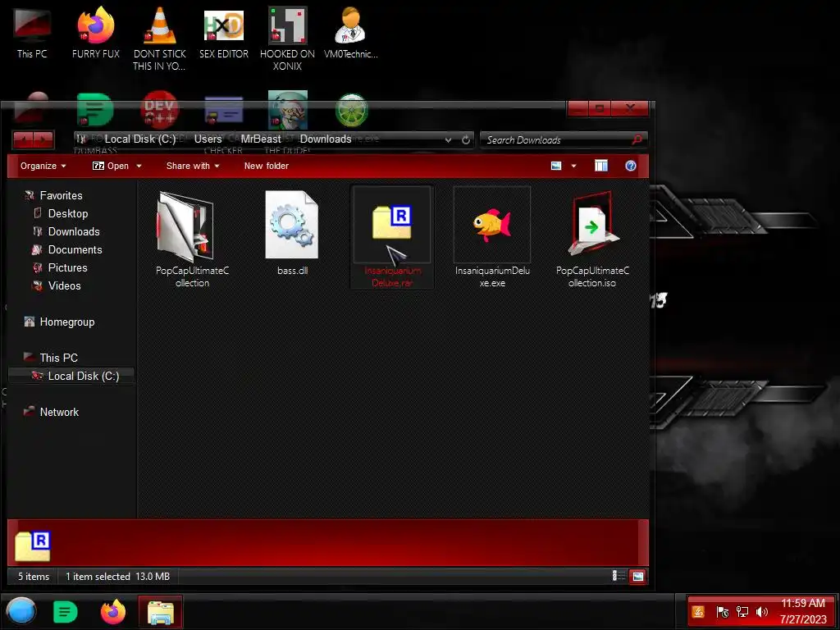Open Documents in Favorites
The height and width of the screenshot is (630, 840).
pos(75,249)
